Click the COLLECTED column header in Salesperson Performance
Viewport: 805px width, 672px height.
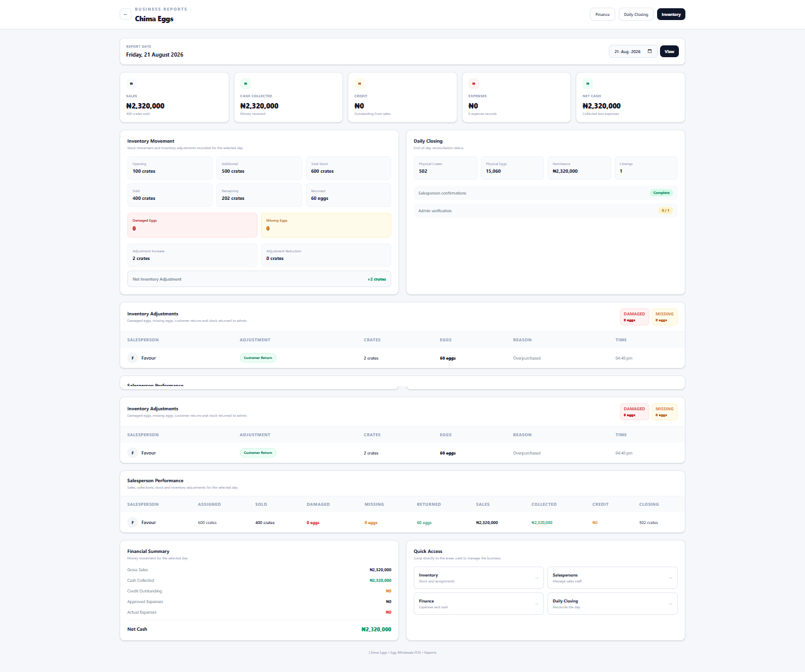(x=544, y=505)
